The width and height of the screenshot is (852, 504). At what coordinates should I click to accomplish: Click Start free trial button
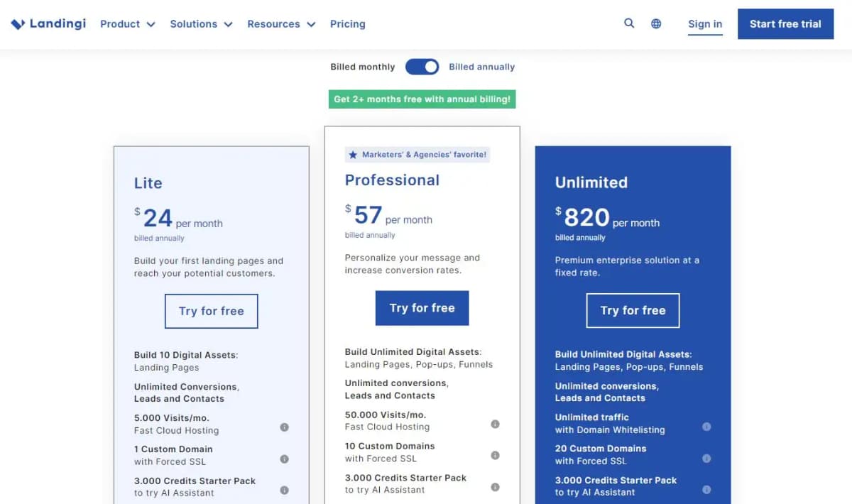point(785,24)
